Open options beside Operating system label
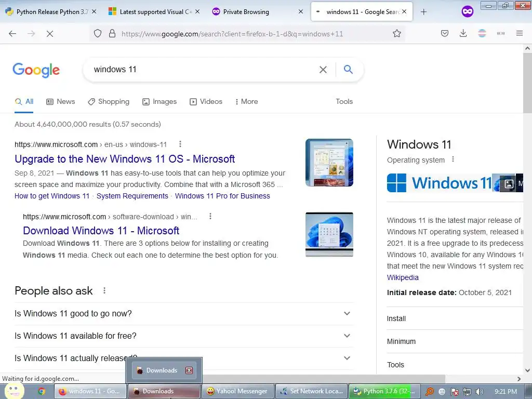532x399 pixels. [x=453, y=159]
